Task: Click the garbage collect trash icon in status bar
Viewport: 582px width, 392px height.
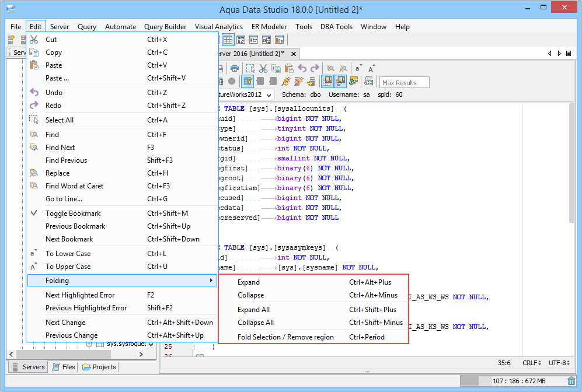Action: point(571,381)
